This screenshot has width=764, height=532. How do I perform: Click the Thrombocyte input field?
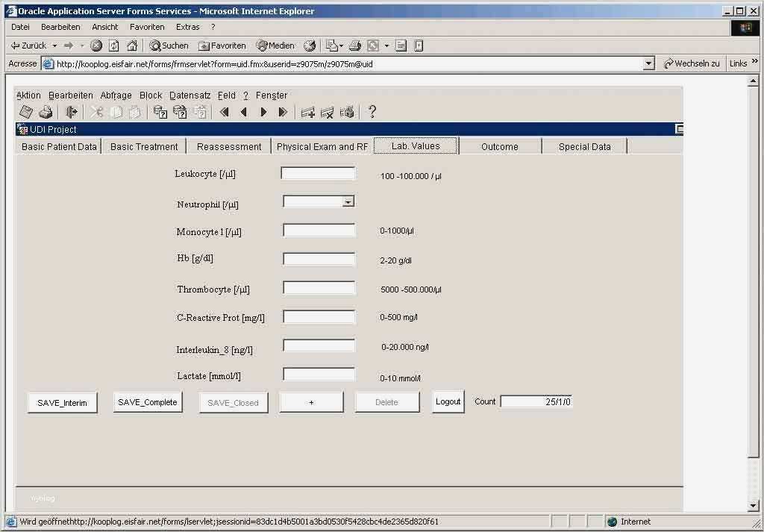[x=319, y=288]
